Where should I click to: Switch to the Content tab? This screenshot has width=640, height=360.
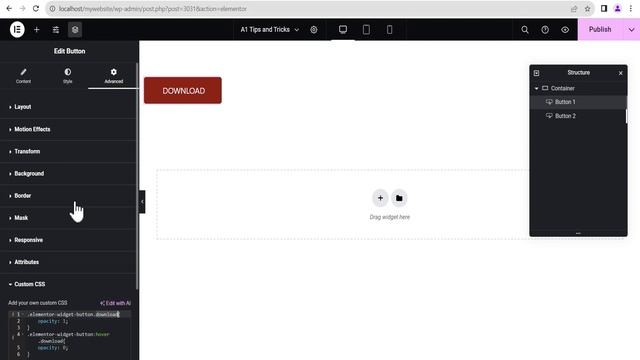[23, 76]
